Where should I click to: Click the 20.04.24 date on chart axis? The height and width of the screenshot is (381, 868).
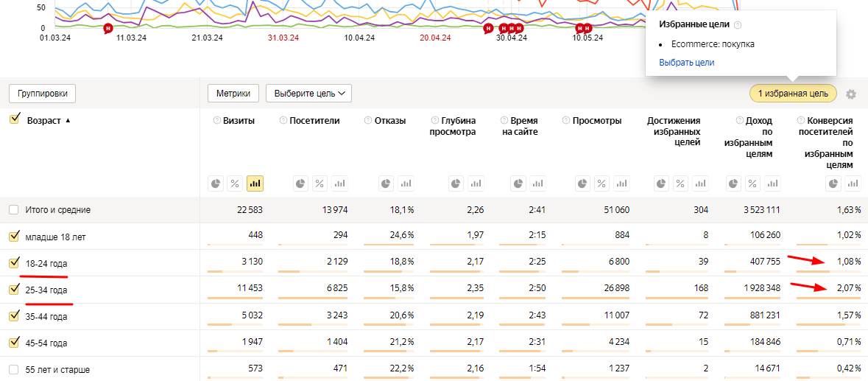(434, 38)
